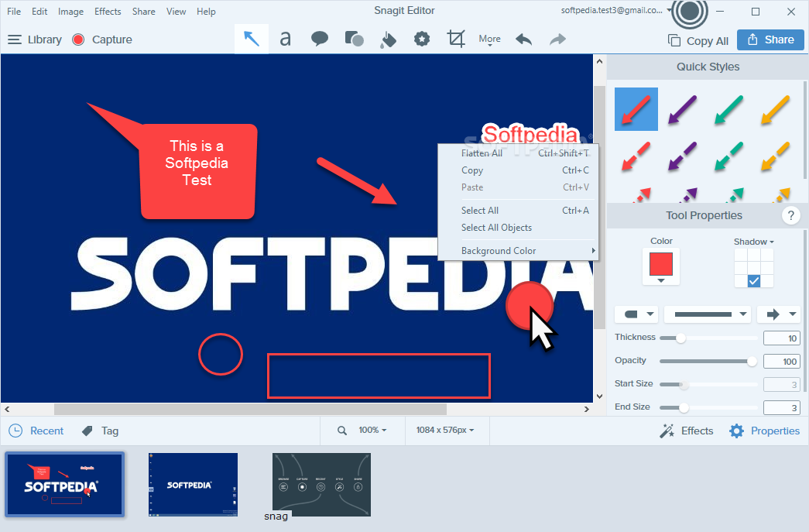The image size is (809, 532).
Task: Select the Arrow tool in toolbar
Action: tap(252, 39)
